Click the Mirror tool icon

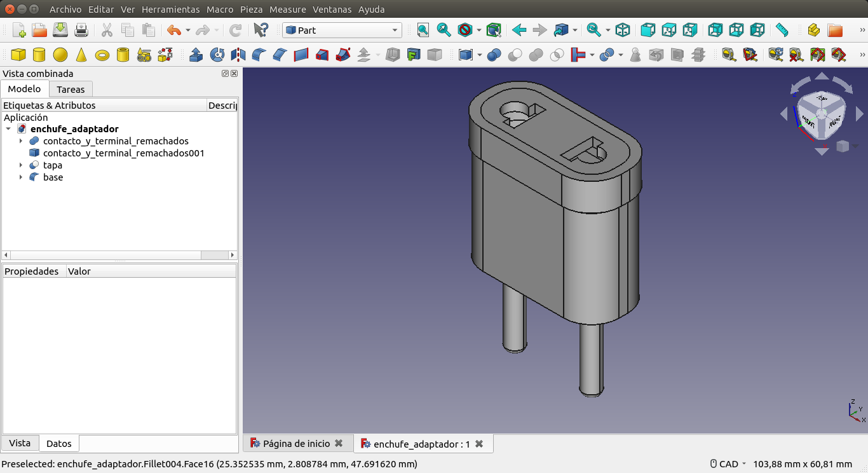[x=238, y=55]
